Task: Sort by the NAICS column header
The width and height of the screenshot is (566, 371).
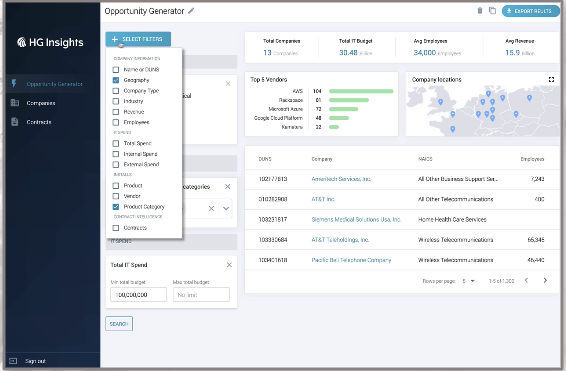Action: point(425,159)
